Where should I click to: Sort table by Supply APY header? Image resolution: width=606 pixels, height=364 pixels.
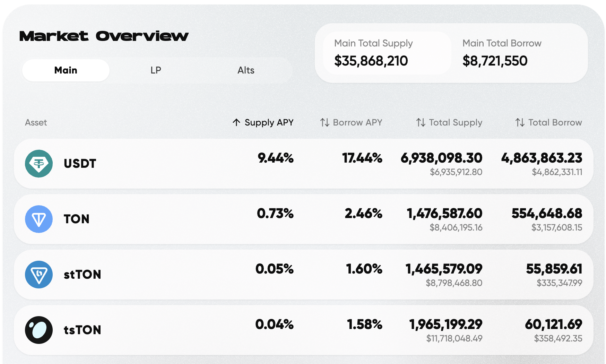pos(269,122)
